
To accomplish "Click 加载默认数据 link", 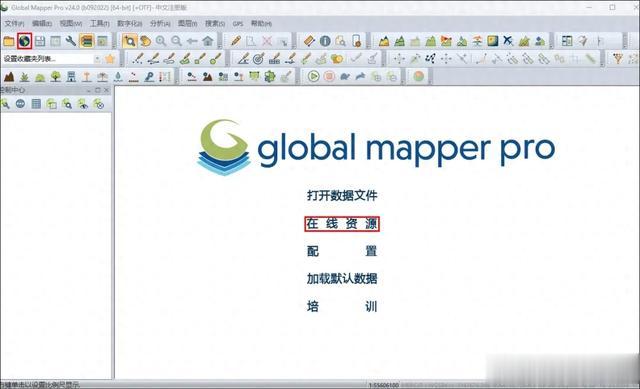I will pyautogui.click(x=342, y=279).
